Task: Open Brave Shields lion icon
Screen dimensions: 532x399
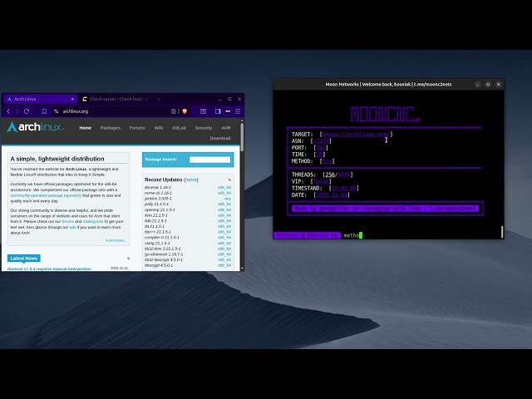Action: click(x=185, y=111)
